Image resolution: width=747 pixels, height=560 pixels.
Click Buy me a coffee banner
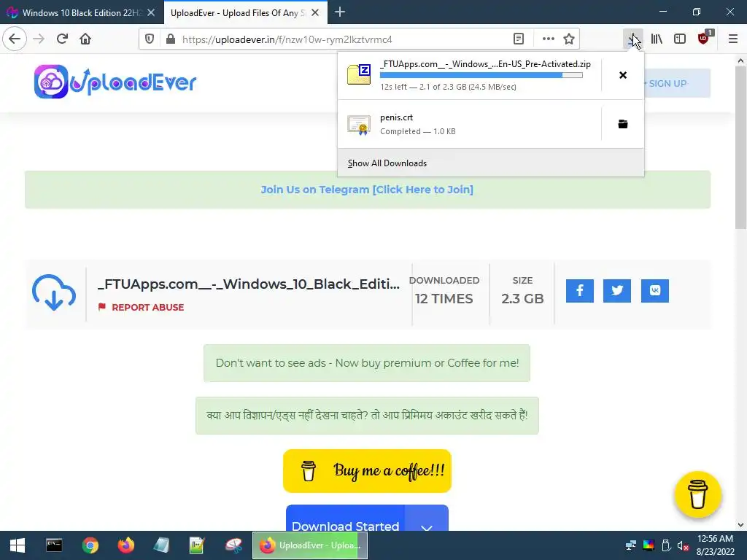367,471
